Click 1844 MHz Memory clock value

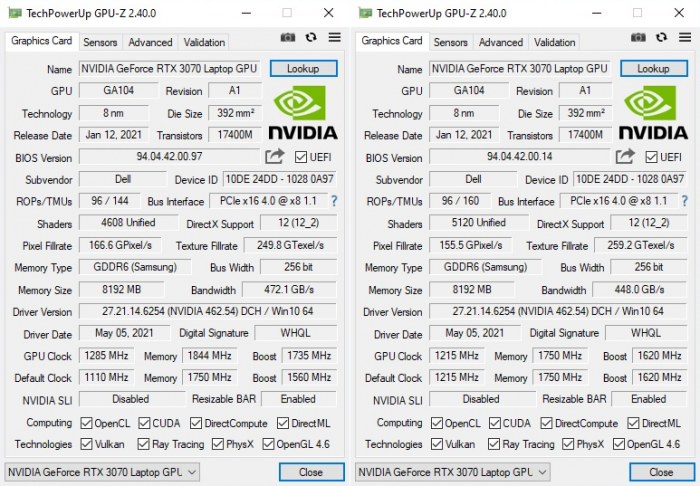[209, 356]
